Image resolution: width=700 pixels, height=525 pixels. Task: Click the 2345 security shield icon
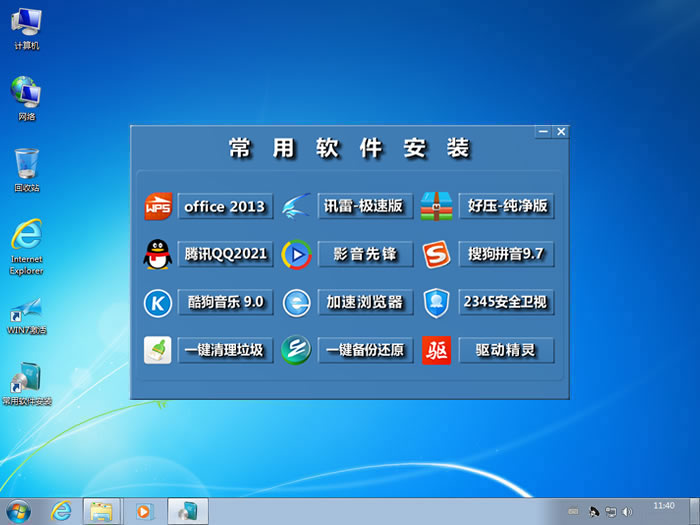[x=436, y=303]
